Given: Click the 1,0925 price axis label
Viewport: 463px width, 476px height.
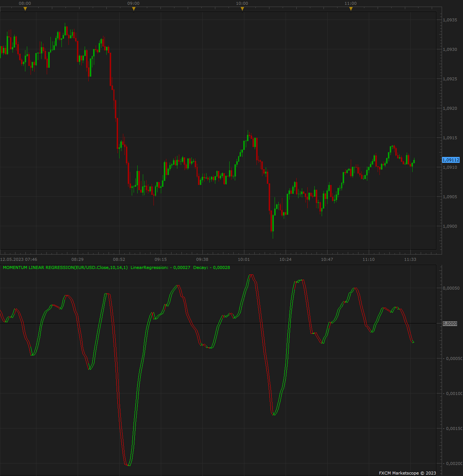Looking at the screenshot, I should point(450,79).
